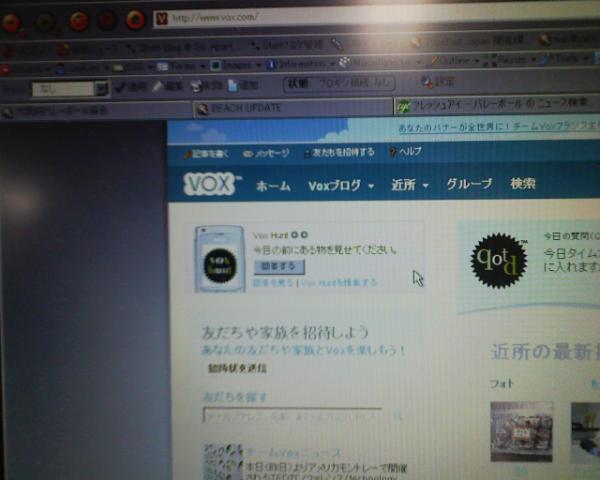
Task: Click the browser Forward button
Action: 45,22
